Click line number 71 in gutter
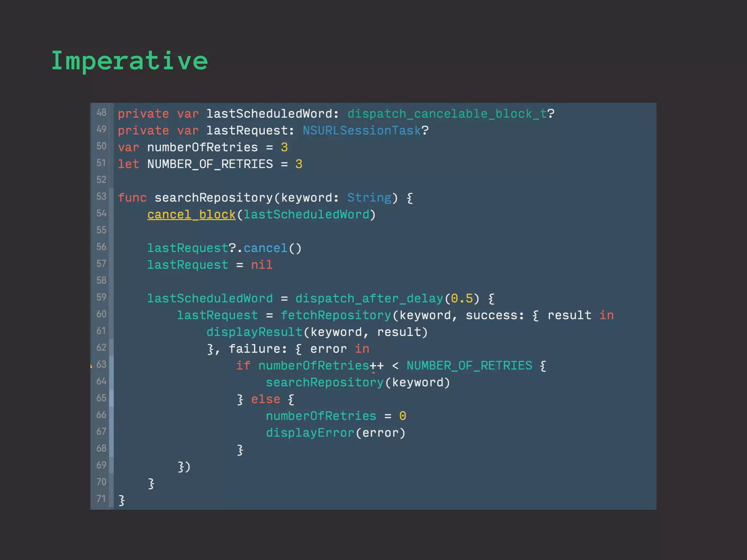Screen dimensions: 747x560 101,499
